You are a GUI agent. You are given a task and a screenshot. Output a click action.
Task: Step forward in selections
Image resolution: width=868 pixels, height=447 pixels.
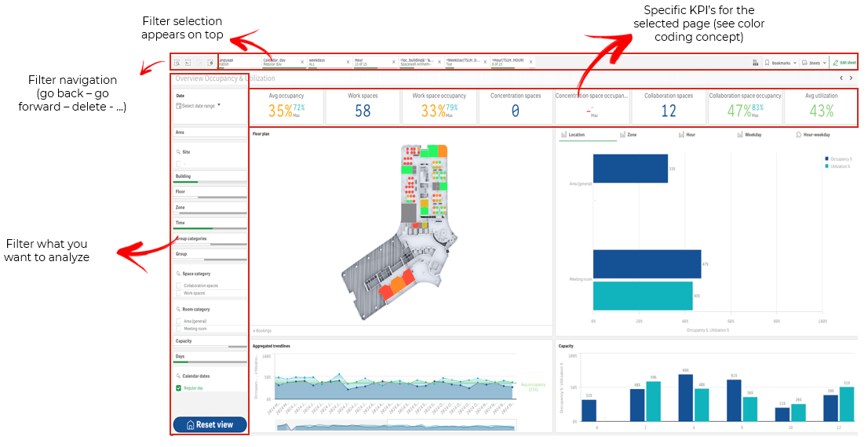(x=200, y=63)
